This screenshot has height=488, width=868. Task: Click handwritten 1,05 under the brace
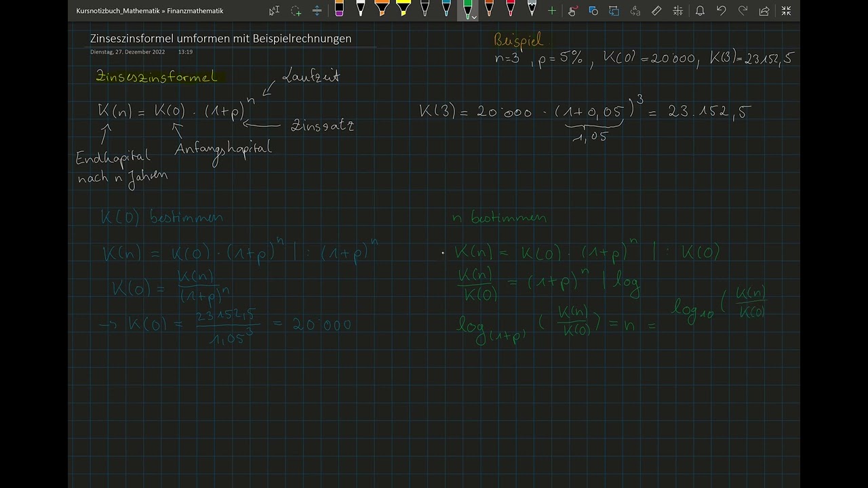[590, 137]
